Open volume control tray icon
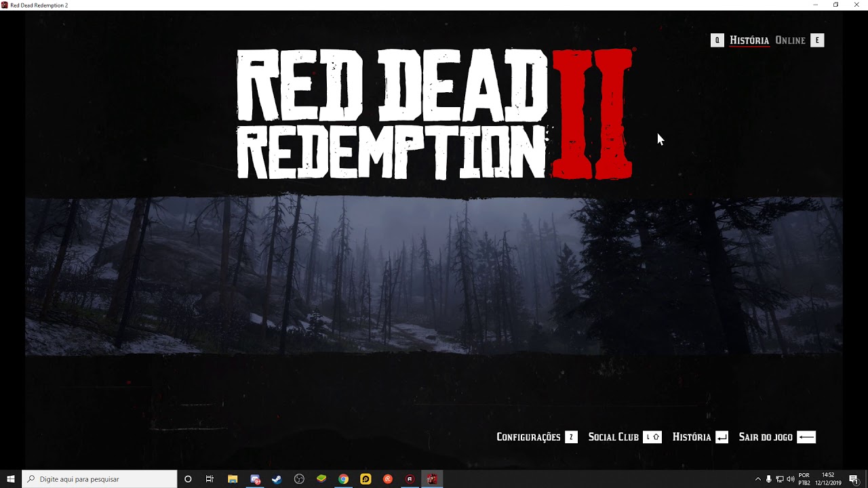The width and height of the screenshot is (868, 488). point(790,479)
